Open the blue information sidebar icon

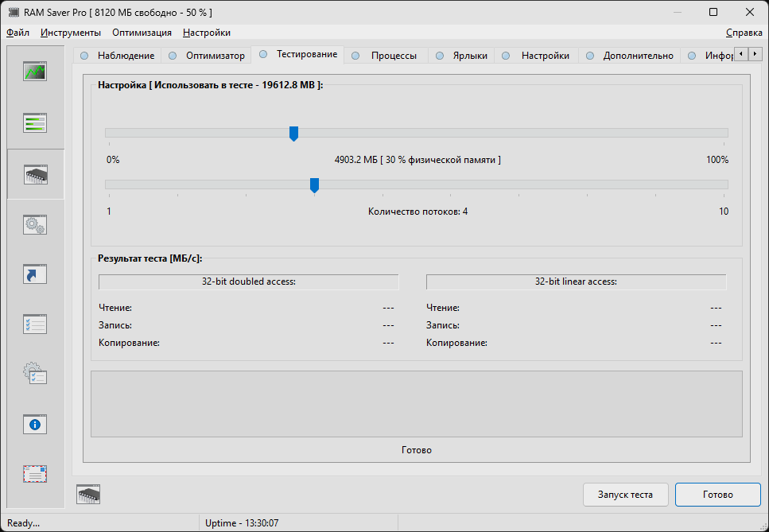point(35,424)
